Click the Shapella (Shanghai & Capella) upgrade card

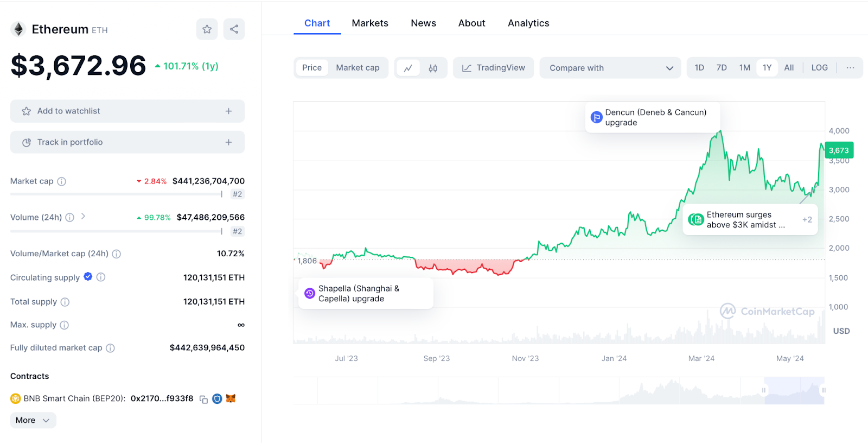(366, 294)
